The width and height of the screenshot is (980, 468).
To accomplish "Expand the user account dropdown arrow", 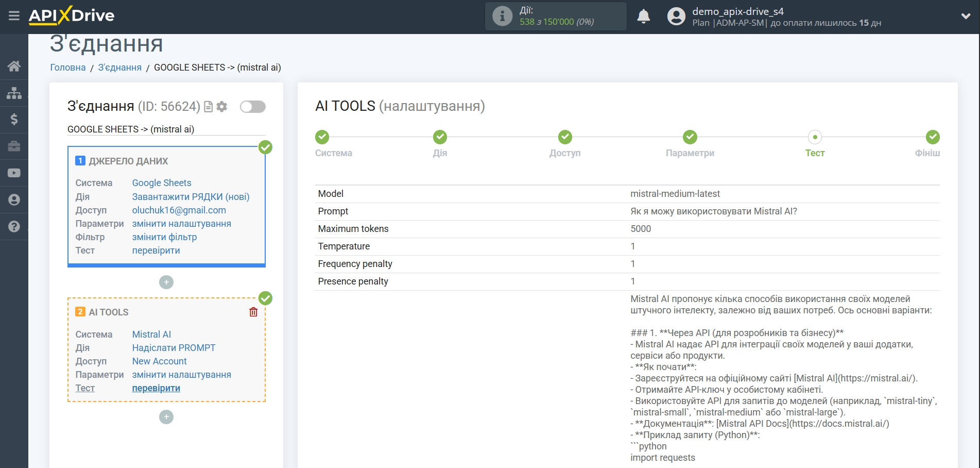I will click(x=966, y=16).
